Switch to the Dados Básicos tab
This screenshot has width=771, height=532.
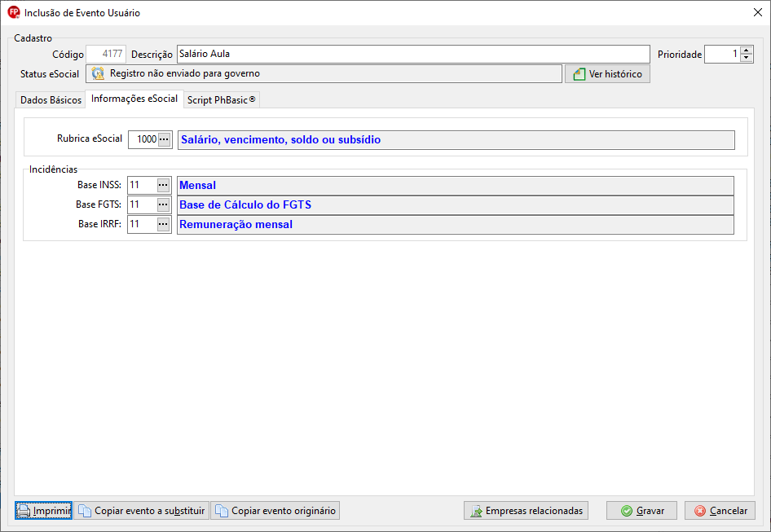[x=51, y=100]
